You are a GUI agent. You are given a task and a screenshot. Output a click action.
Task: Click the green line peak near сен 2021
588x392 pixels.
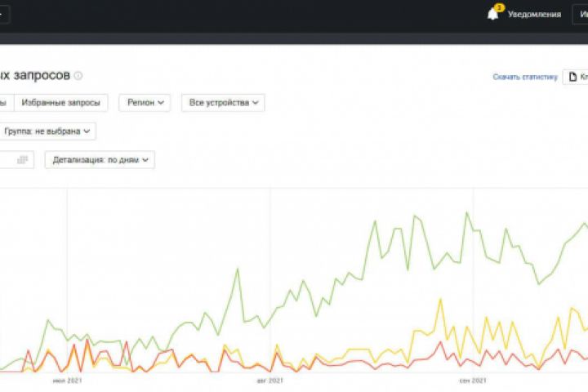coord(467,213)
